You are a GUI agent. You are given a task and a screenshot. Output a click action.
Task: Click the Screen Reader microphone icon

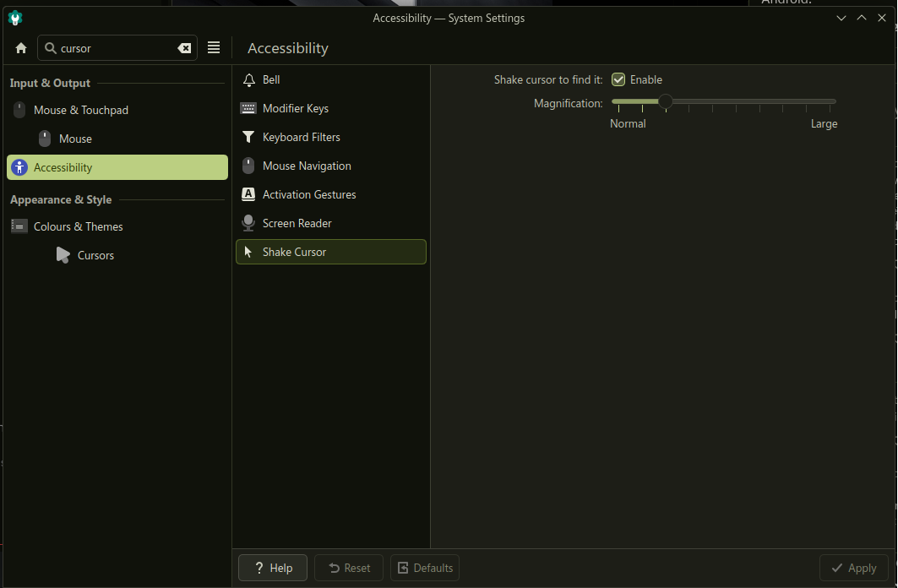tap(248, 223)
